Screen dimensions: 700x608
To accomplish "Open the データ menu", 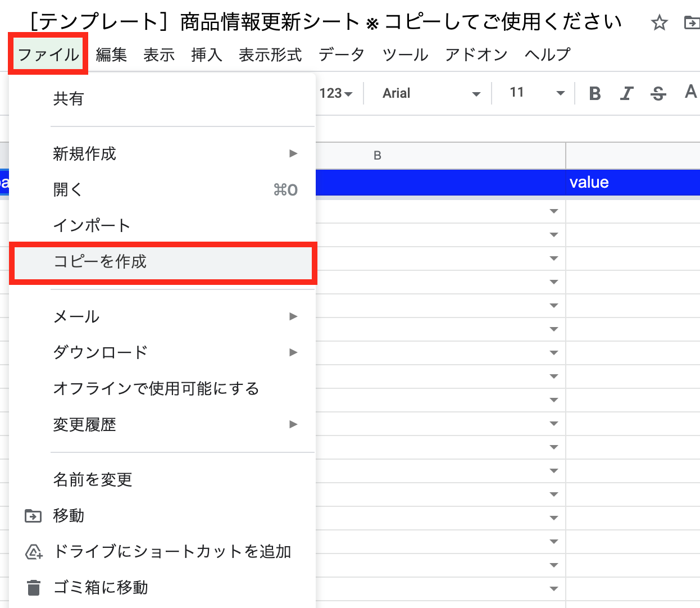I will tap(341, 55).
